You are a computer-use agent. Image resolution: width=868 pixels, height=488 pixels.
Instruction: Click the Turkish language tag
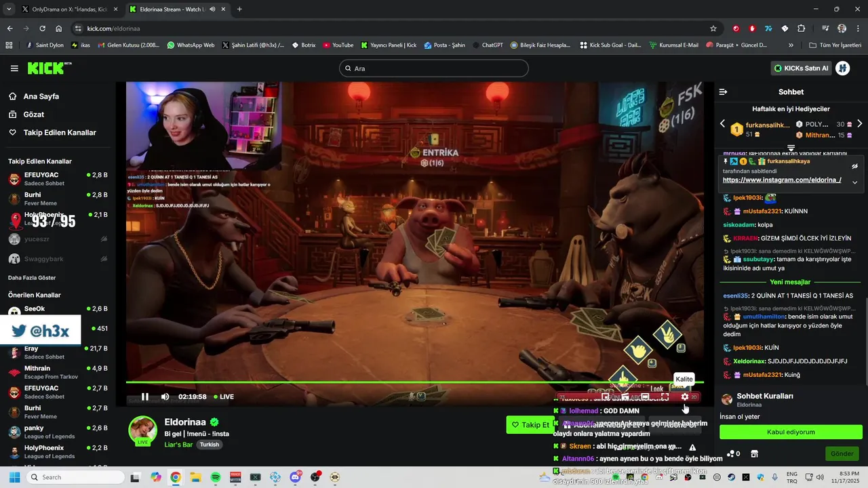210,445
